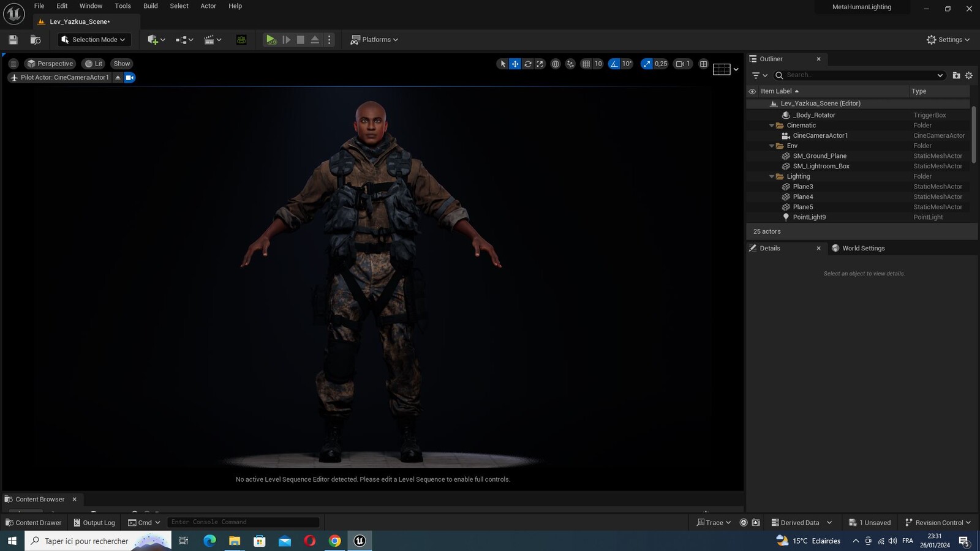The image size is (980, 551).
Task: Start Play in Editor with green play button
Action: pos(271,40)
